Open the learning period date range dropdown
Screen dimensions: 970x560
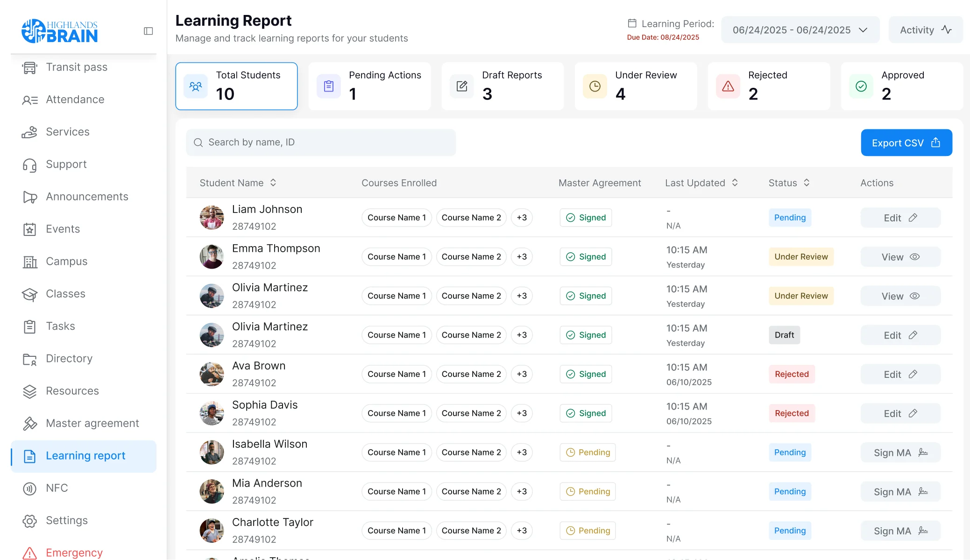(x=800, y=30)
